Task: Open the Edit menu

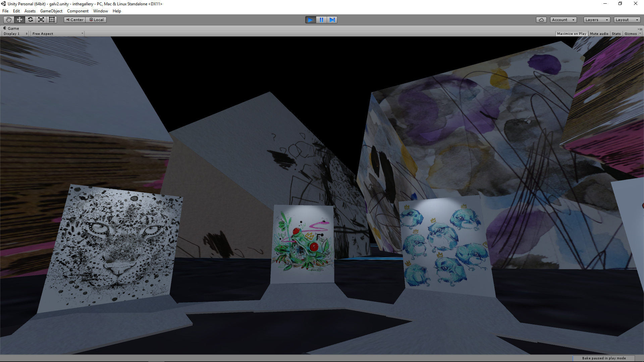Action: (x=16, y=11)
